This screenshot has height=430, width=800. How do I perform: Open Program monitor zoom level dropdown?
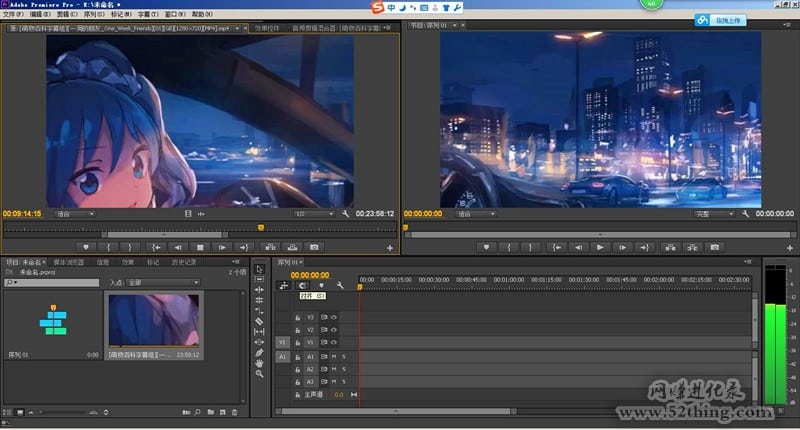pyautogui.click(x=476, y=214)
